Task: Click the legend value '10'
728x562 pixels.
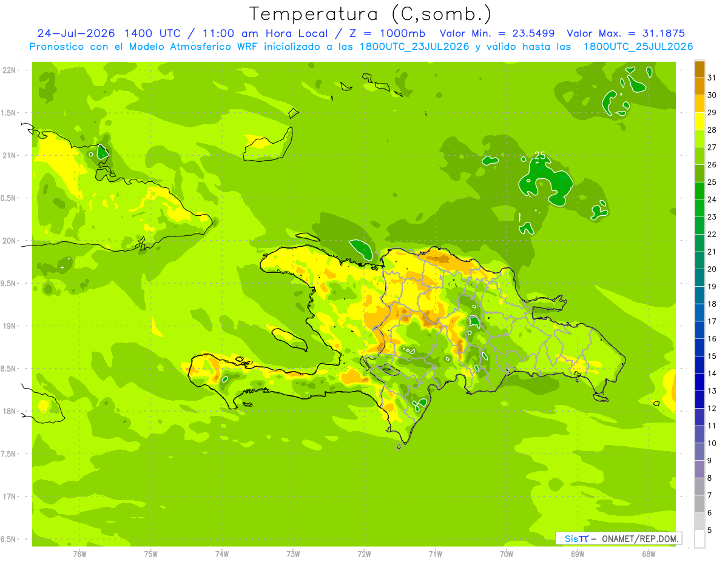Action: [712, 443]
